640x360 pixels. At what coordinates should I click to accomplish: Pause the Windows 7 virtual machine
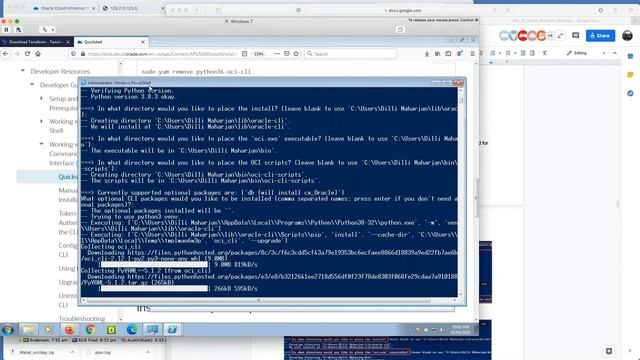[7, 29]
